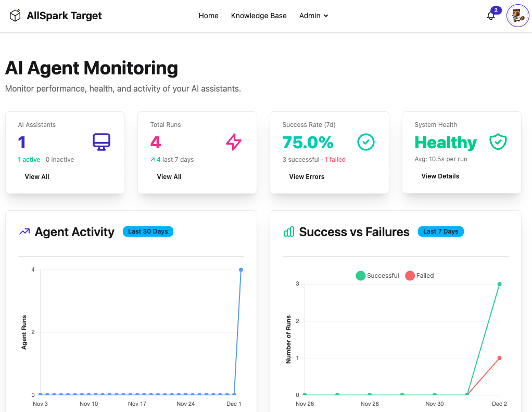Click View Errors under Success Rate
The width and height of the screenshot is (532, 412).
coord(306,176)
